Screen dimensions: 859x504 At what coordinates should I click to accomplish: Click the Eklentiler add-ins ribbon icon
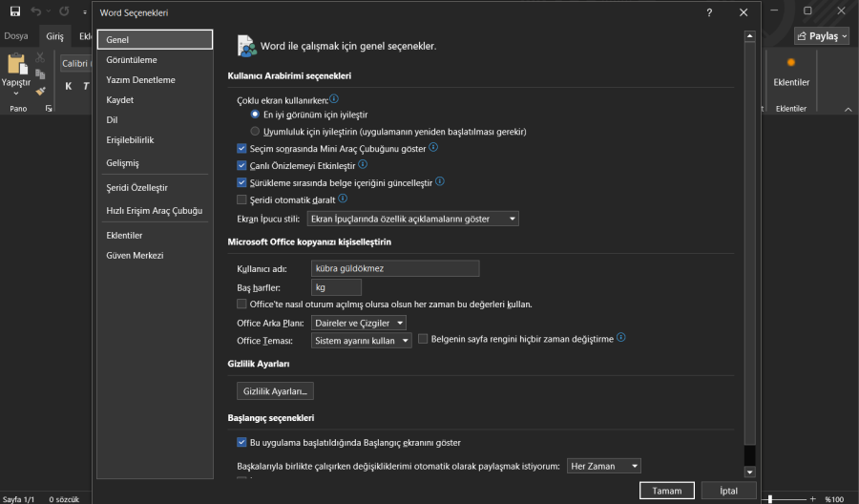790,63
